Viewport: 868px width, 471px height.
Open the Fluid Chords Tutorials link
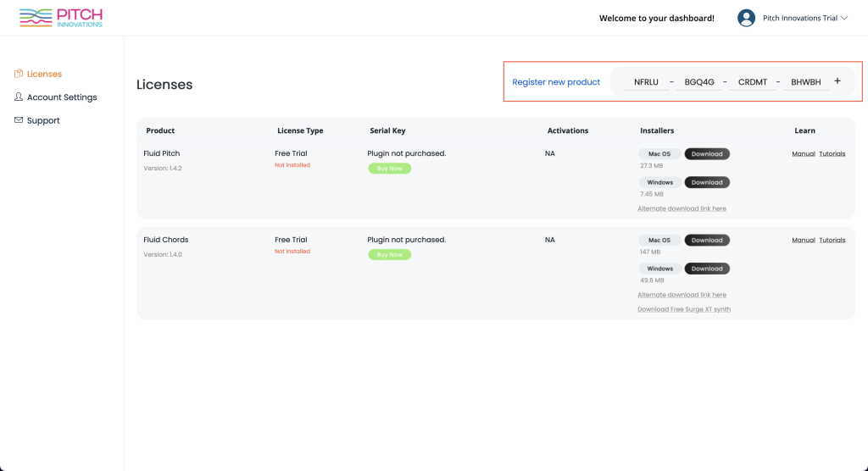click(832, 241)
